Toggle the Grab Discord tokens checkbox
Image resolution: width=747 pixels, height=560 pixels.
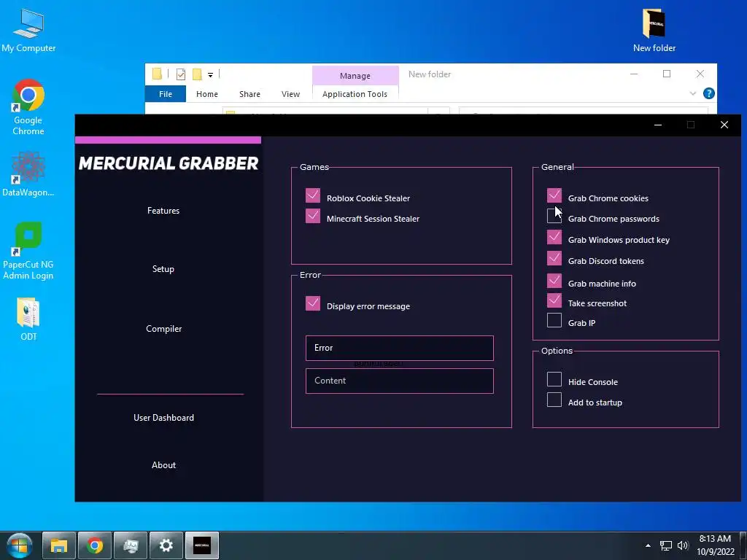click(554, 258)
